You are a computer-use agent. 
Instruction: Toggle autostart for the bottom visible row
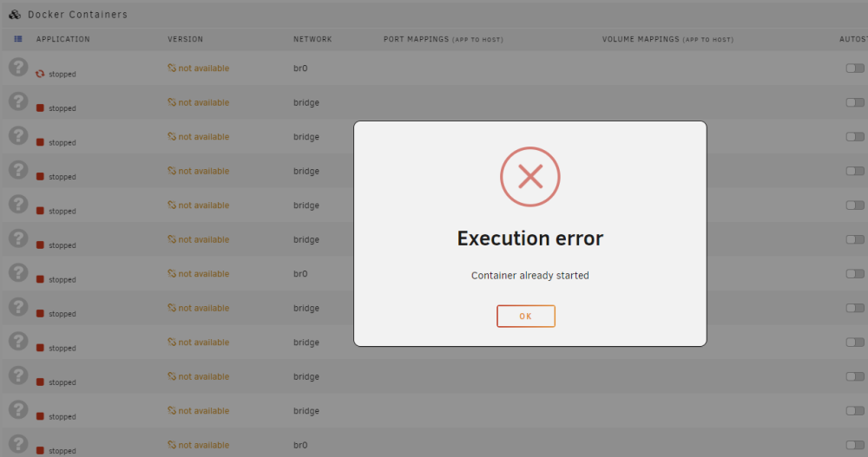click(855, 445)
